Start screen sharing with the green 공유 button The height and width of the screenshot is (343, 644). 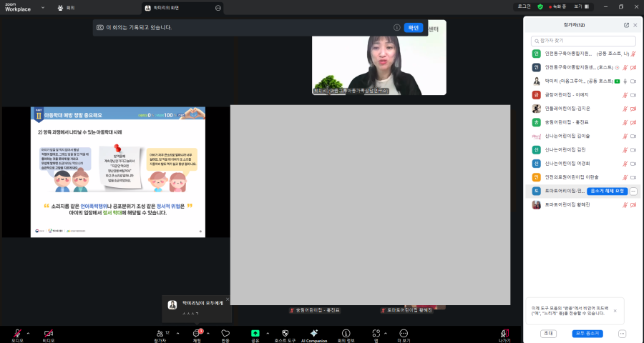[255, 334]
